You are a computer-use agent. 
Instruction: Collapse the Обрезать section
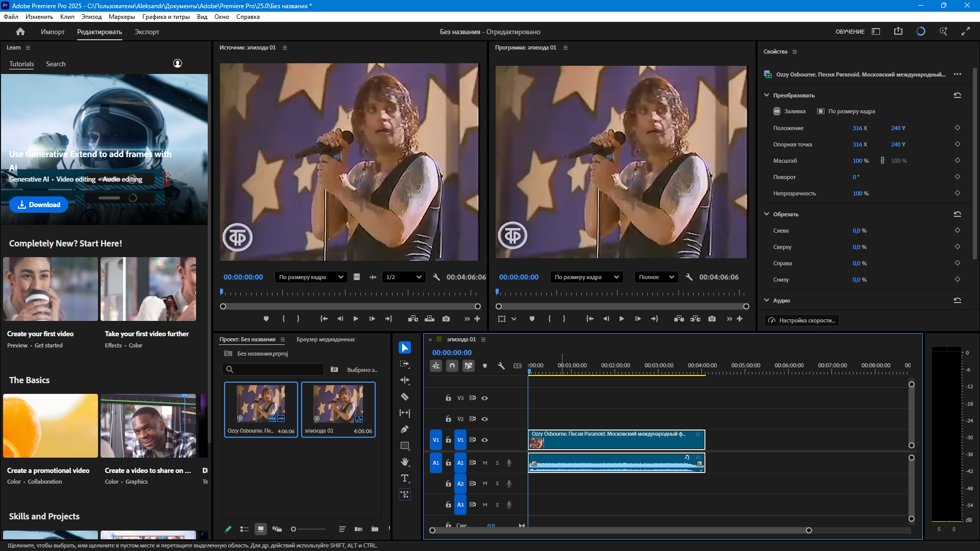(766, 214)
